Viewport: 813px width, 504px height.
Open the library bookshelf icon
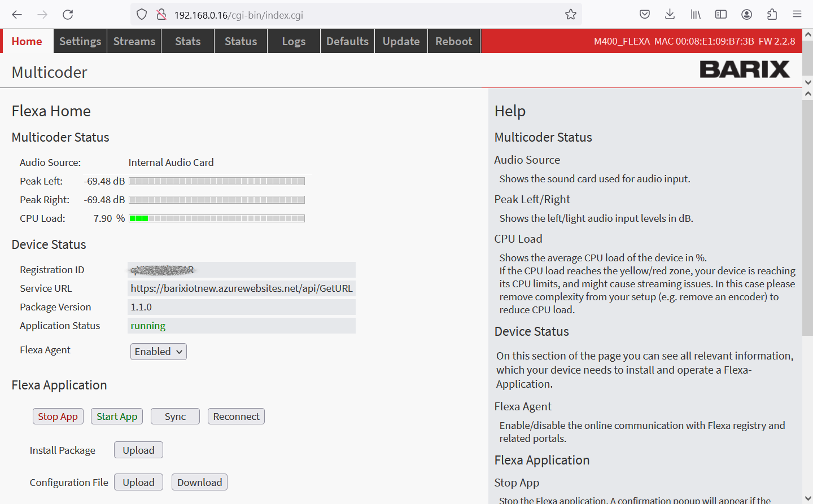tap(696, 15)
